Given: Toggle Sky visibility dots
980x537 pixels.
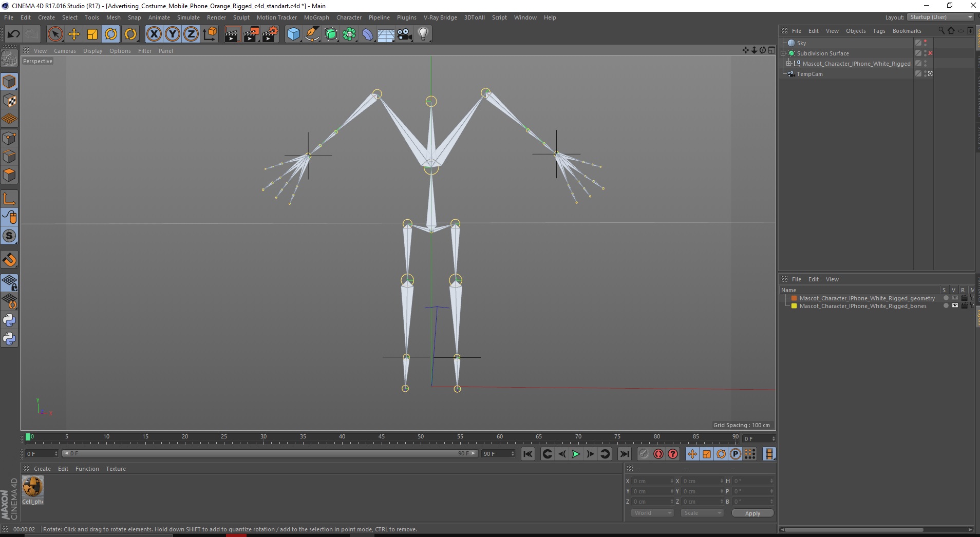Looking at the screenshot, I should 926,43.
